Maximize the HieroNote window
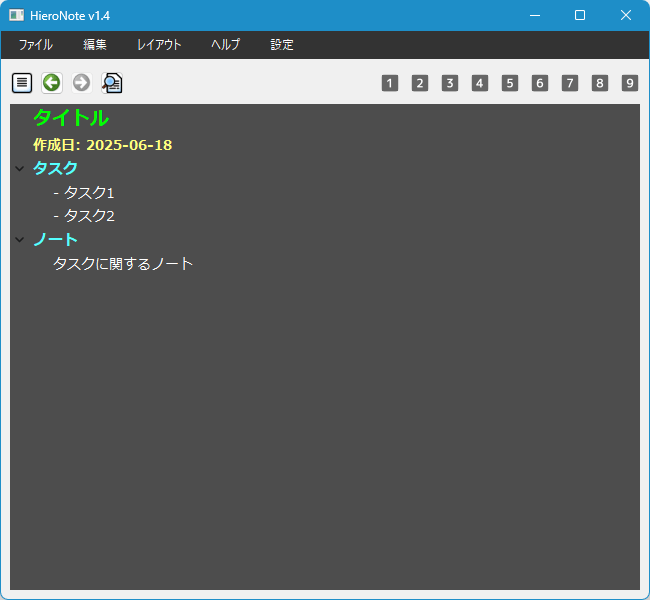This screenshot has width=650, height=600. pyautogui.click(x=580, y=15)
